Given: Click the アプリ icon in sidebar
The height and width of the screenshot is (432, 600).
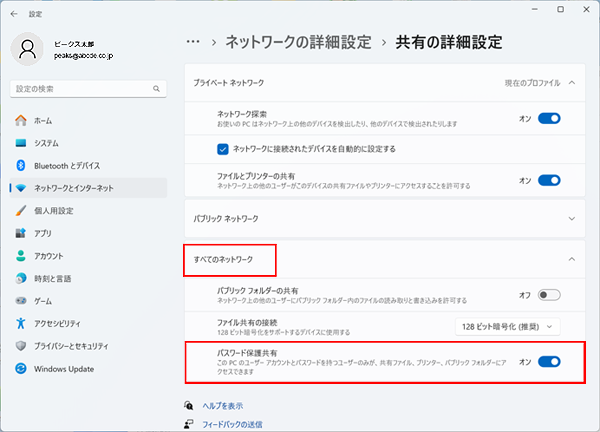Looking at the screenshot, I should tap(21, 233).
